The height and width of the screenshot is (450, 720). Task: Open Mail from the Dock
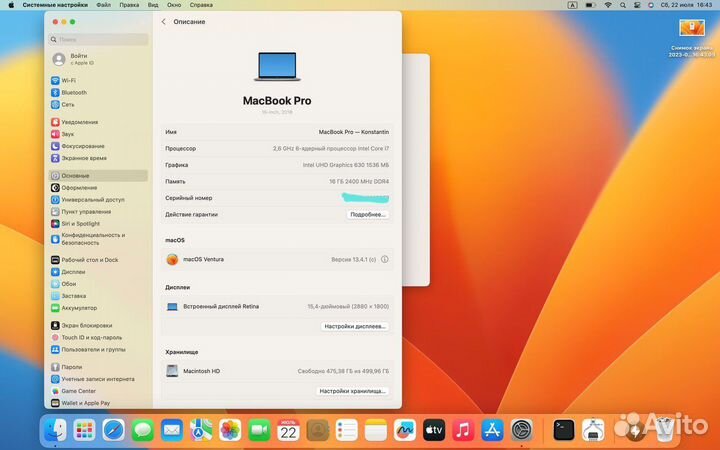[172, 430]
